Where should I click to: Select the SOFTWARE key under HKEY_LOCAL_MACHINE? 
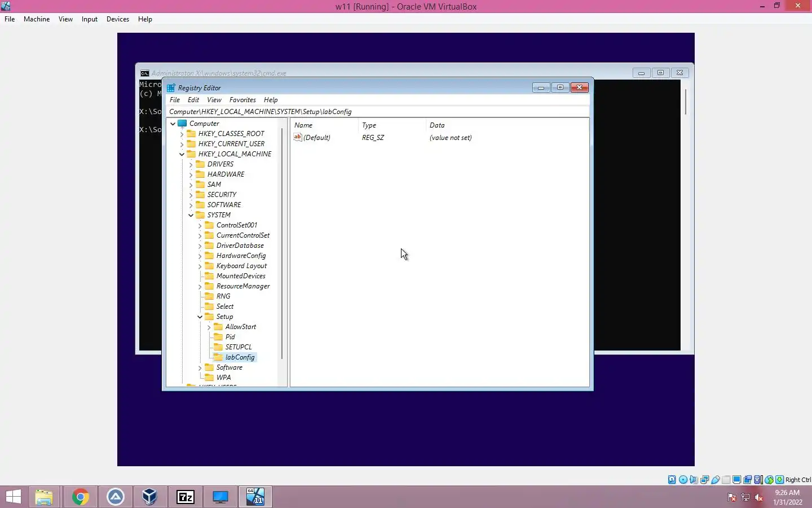click(x=224, y=205)
